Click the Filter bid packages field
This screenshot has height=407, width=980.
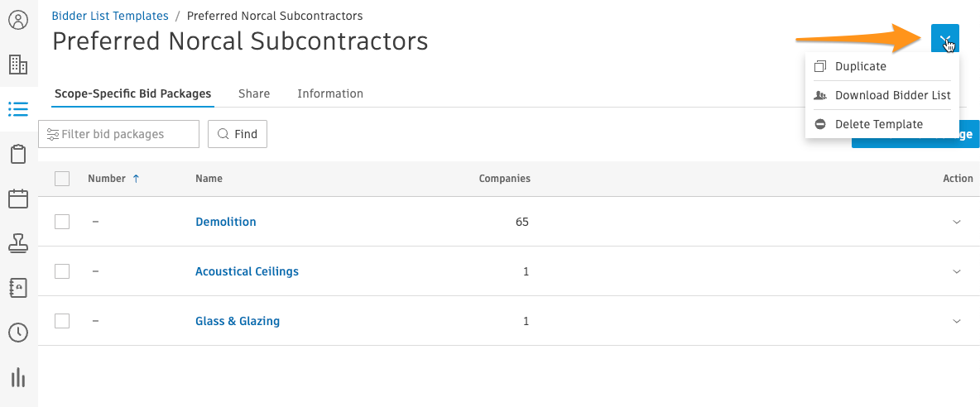(119, 134)
